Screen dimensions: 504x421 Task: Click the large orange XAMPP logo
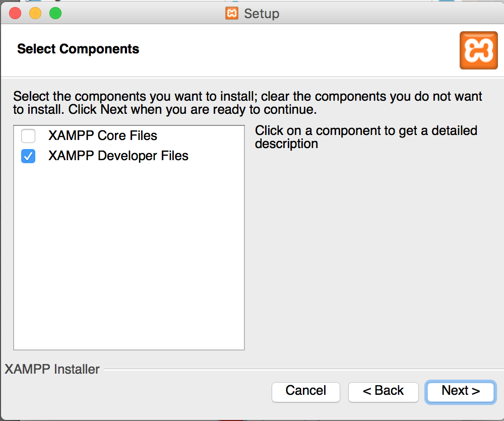coord(478,50)
